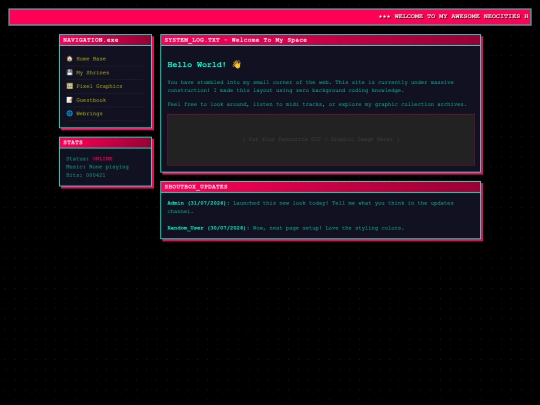Click the NAVIGATION.exe title bar

(x=106, y=40)
